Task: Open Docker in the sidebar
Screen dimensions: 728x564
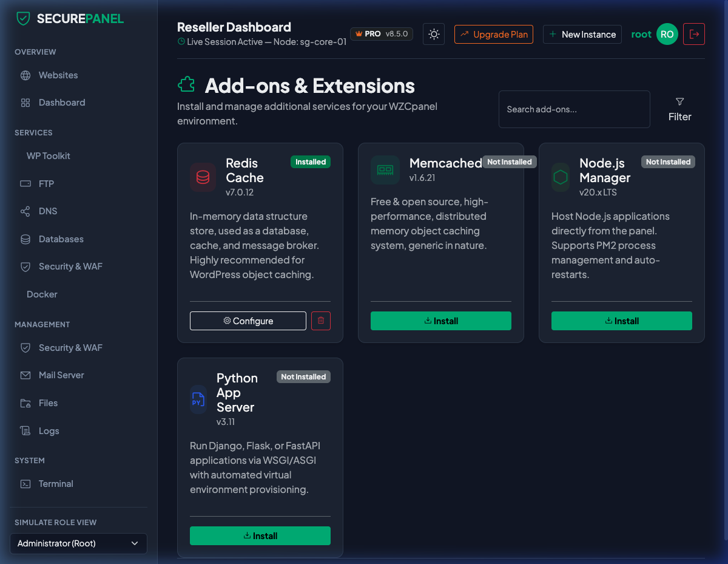Action: pyautogui.click(x=42, y=294)
